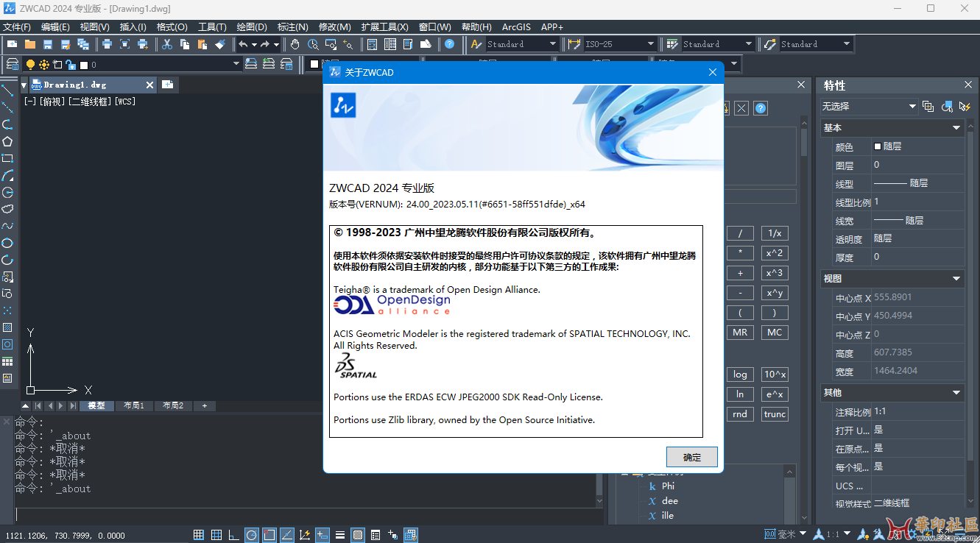Click the blue Help question mark icon
Screen dimensions: 980x543
click(449, 44)
